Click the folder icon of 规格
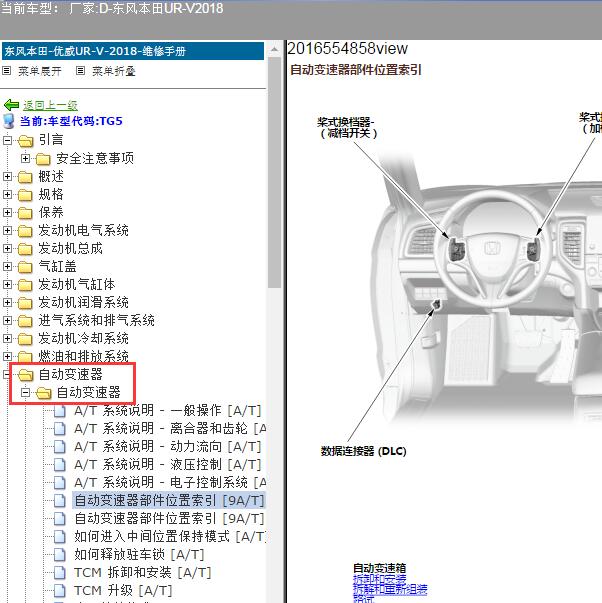602x603 pixels. [25, 195]
